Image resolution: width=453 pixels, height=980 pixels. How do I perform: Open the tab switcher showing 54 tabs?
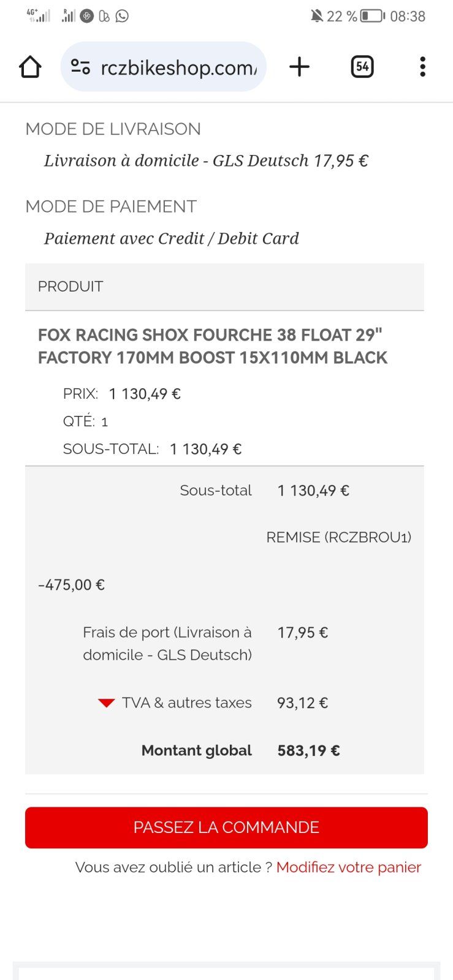click(x=362, y=67)
